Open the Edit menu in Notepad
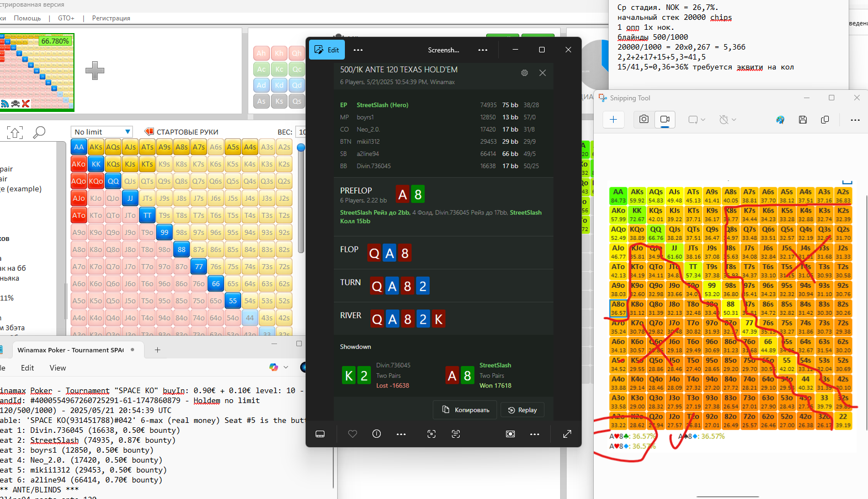This screenshot has height=499, width=868. pyautogui.click(x=28, y=368)
